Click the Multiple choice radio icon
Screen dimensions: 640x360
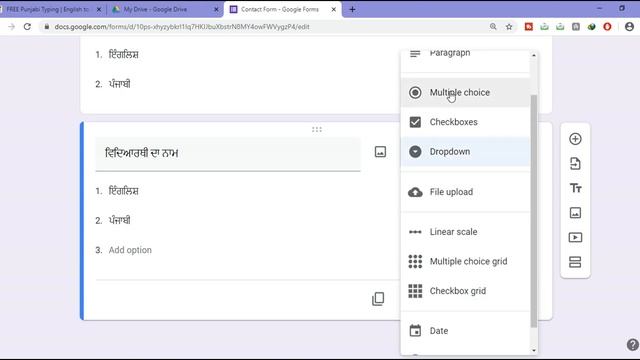(415, 93)
